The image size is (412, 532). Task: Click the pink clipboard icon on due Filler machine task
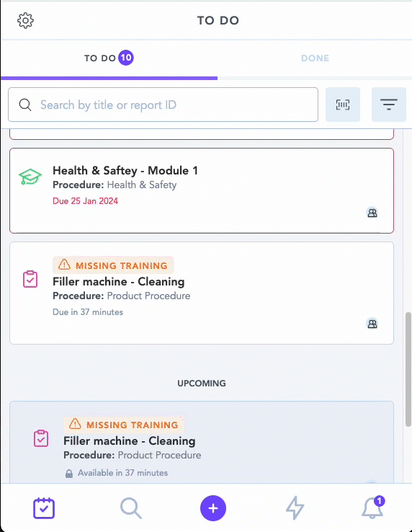(30, 279)
